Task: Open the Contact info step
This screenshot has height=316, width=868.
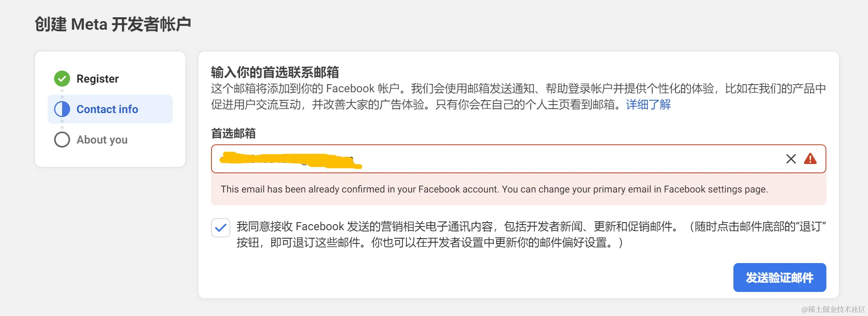Action: point(107,109)
